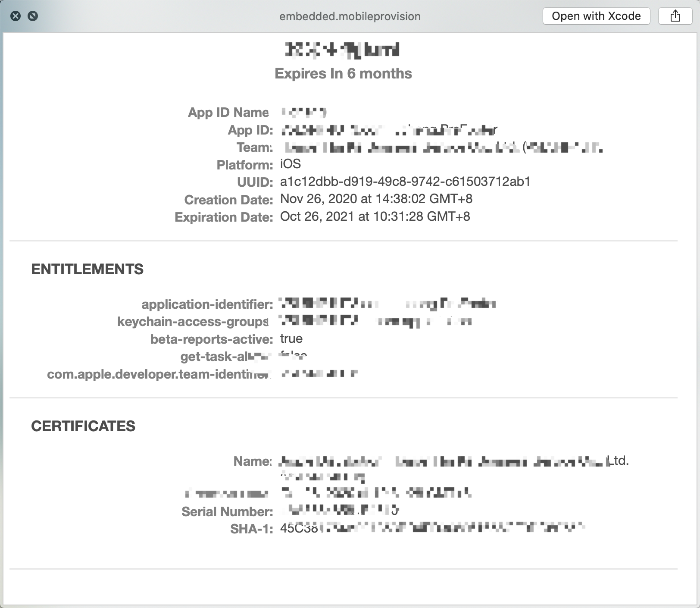Click the circular X icon top left

[x=16, y=16]
